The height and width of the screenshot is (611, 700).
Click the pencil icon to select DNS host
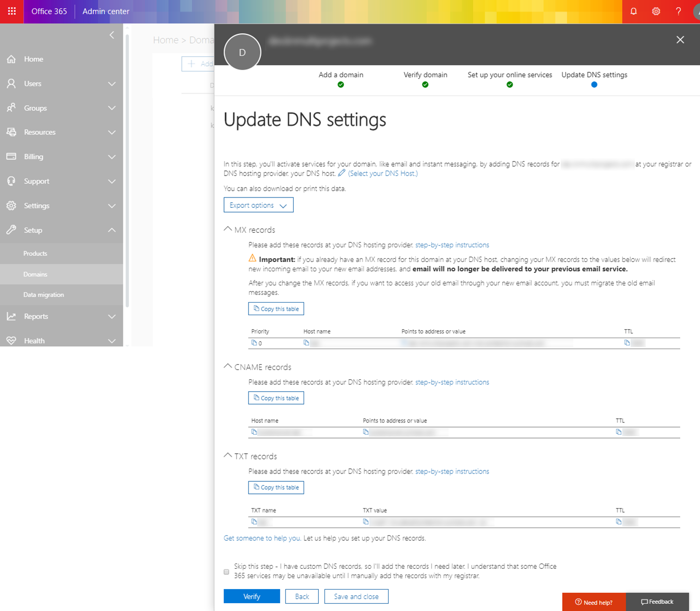(342, 173)
